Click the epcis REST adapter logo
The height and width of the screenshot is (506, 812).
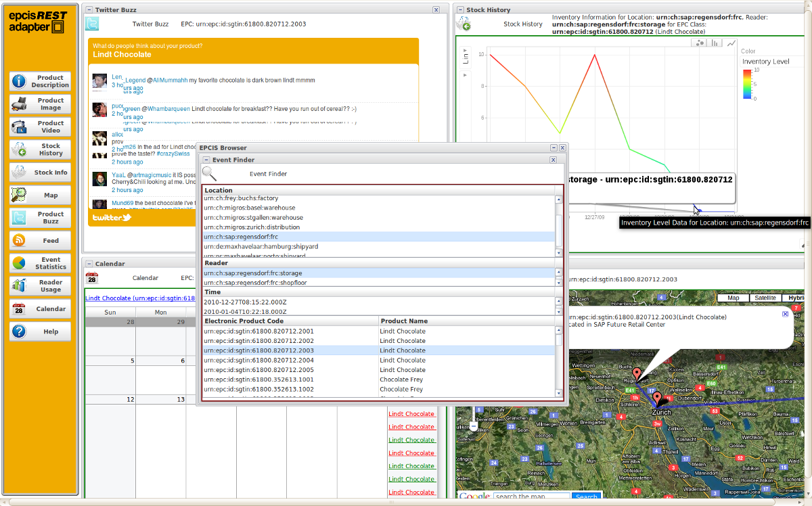tap(37, 22)
